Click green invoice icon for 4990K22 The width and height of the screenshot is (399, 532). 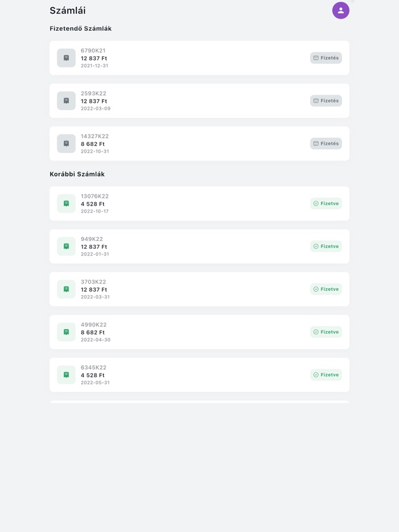[66, 332]
